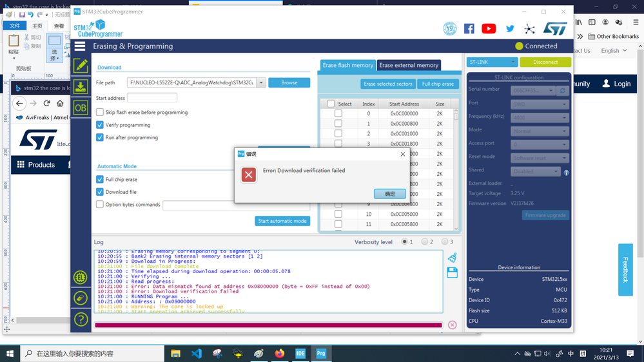Click Start automatic mode
Viewport: 644px width, 362px height.
[282, 221]
